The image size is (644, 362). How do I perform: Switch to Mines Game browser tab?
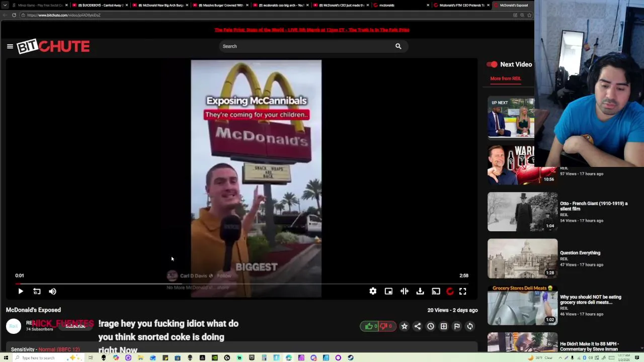tap(40, 5)
